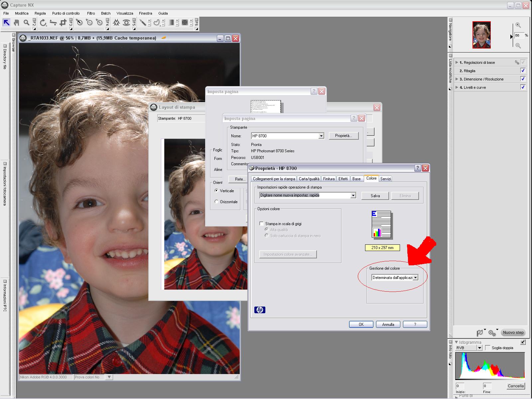Toggle Dimensione / Risoluzione step checkbox

[523, 79]
